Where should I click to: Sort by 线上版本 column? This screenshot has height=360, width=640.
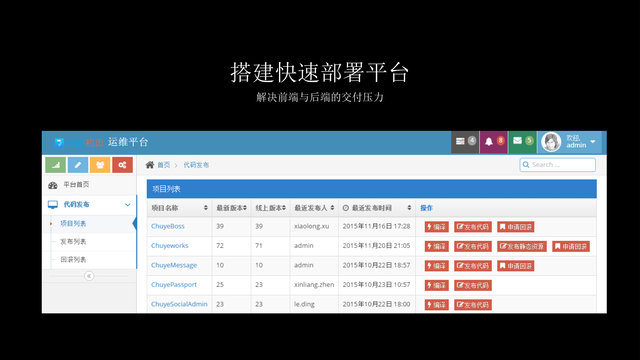[x=271, y=208]
